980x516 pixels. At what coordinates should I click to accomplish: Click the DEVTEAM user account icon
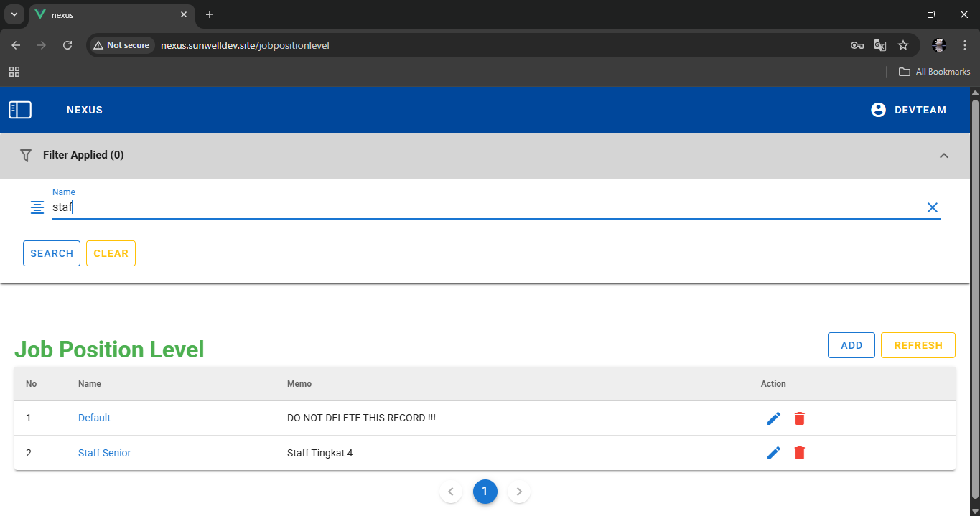878,110
